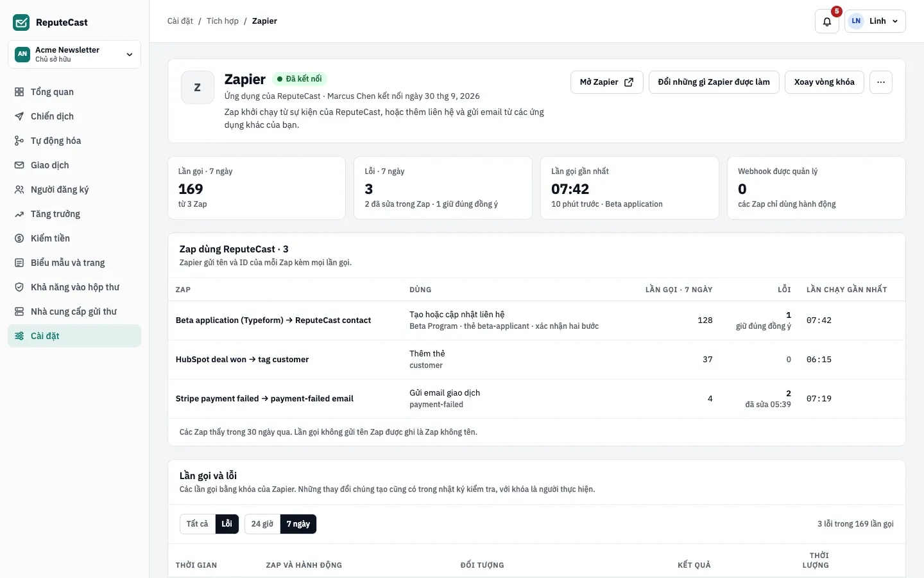Open Khả năng vào hộp thư shield icon

point(19,287)
